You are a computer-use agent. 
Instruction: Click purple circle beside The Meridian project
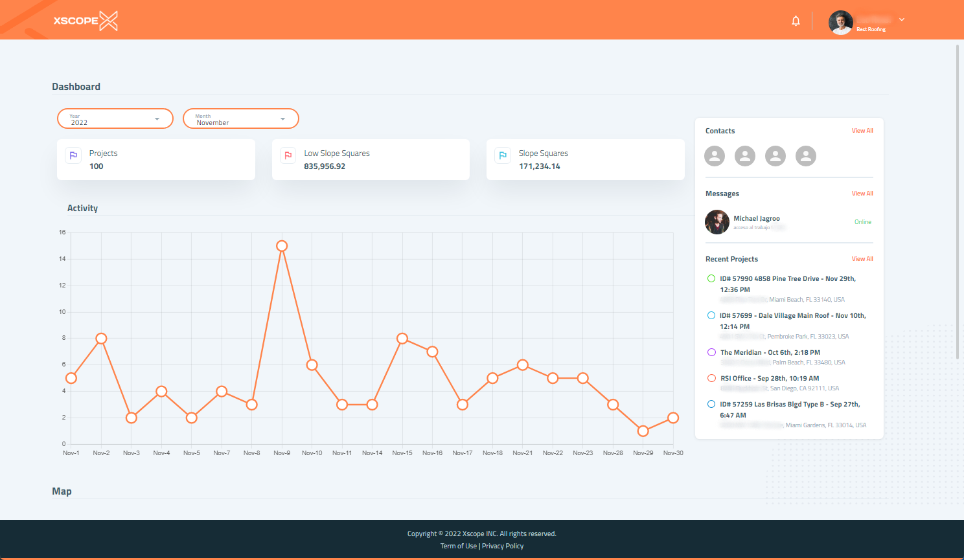711,352
